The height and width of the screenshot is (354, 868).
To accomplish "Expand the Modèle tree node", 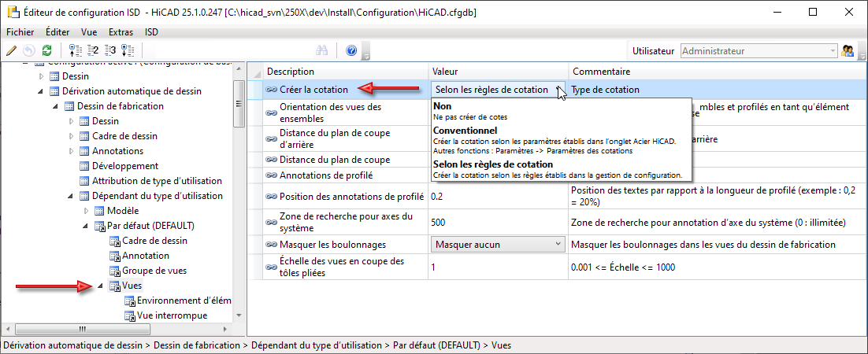I will point(86,211).
